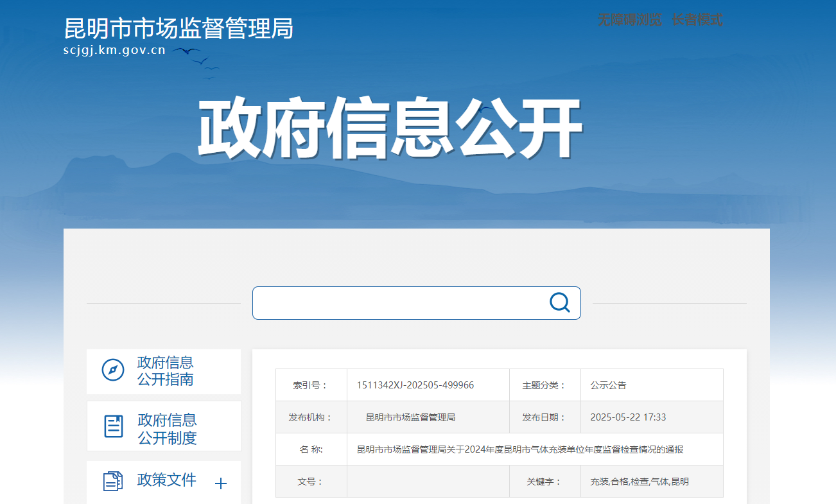Viewport: 836px width, 504px height.
Task: Click publication date 2025-05-22 17:33
Action: 628,417
